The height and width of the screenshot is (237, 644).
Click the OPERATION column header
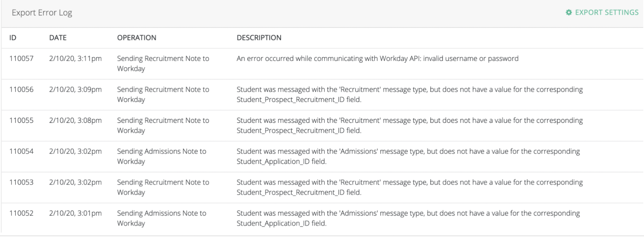(137, 37)
